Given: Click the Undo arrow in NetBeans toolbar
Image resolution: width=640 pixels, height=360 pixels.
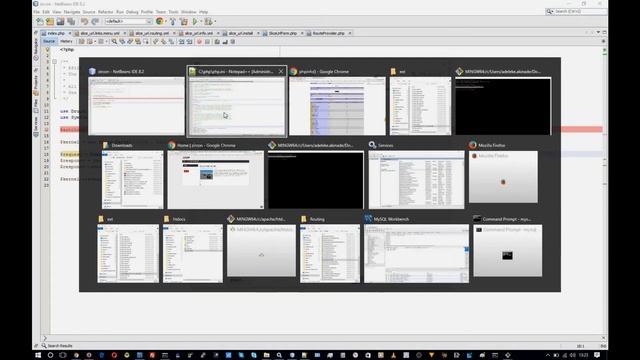Looking at the screenshot, I should pyautogui.click(x=84, y=21).
